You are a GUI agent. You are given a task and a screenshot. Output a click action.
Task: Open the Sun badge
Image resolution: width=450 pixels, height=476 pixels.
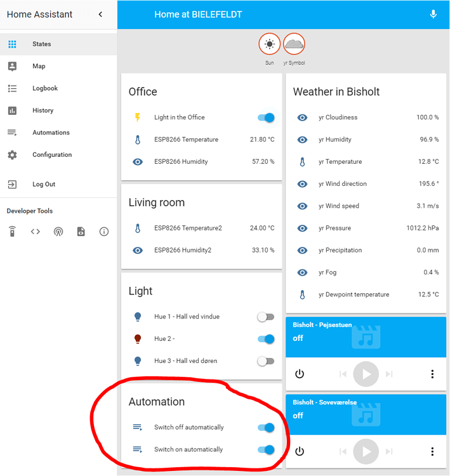pyautogui.click(x=269, y=44)
